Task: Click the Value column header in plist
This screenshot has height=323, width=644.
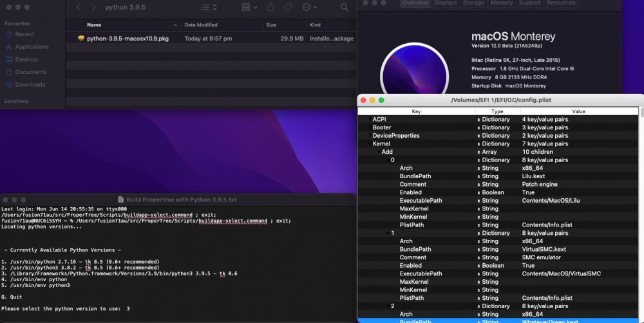Action: click(578, 111)
